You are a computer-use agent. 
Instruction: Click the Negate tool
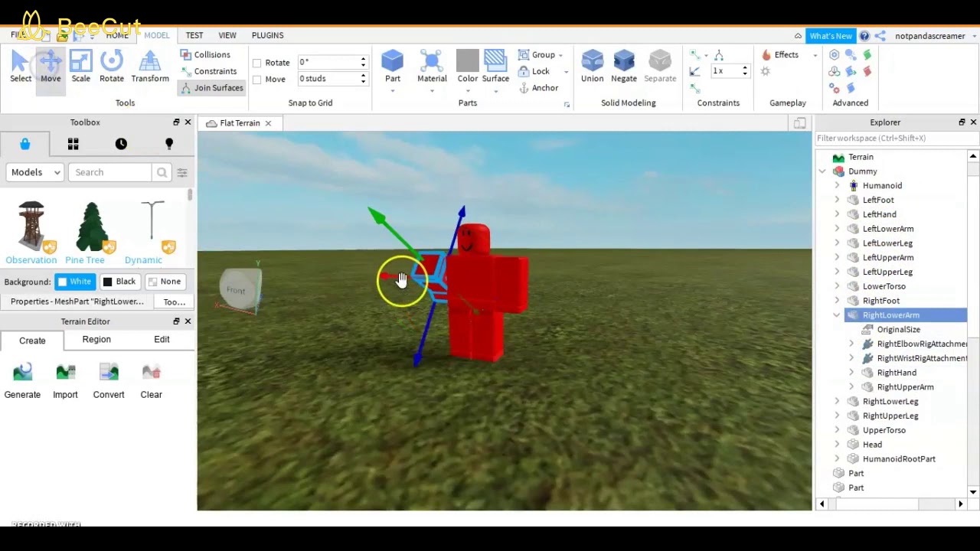point(624,67)
